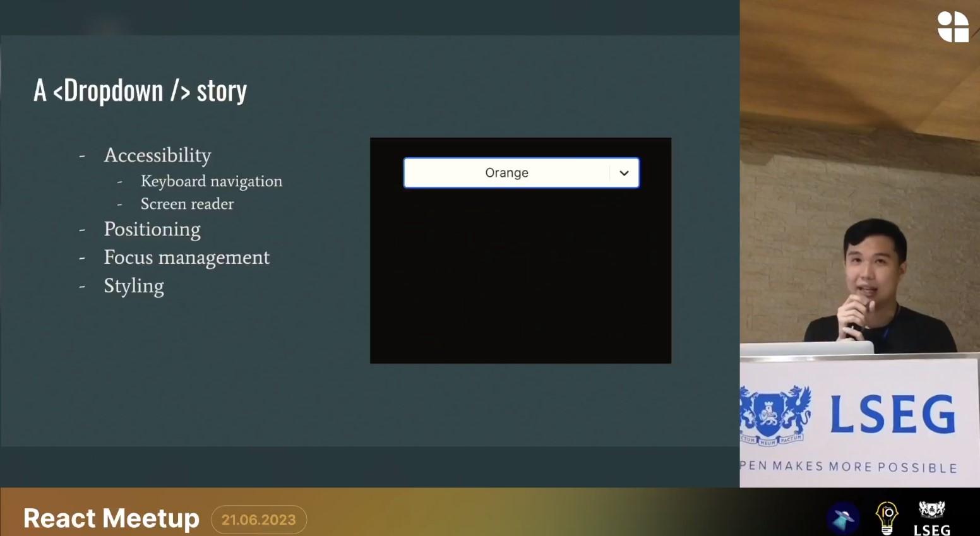Click the Focus management bullet
The width and height of the screenshot is (980, 536).
(x=187, y=258)
